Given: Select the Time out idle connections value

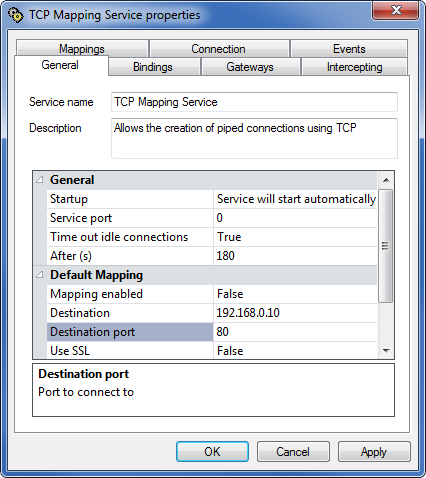Looking at the screenshot, I should click(x=295, y=237).
